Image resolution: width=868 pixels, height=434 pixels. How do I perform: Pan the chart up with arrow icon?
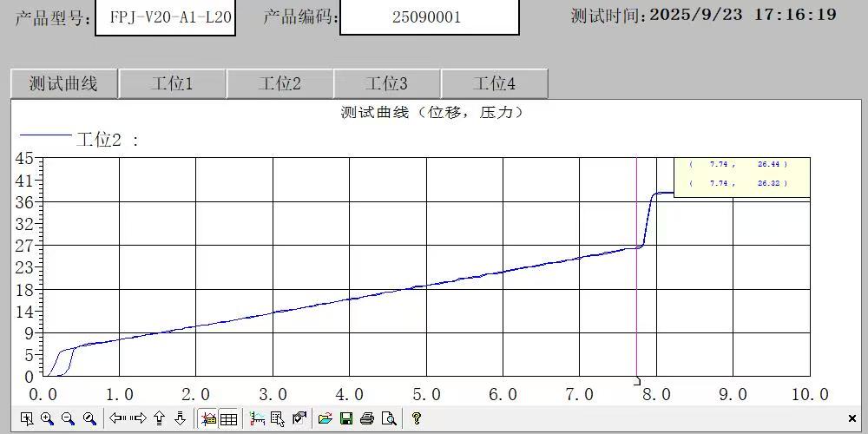coord(160,418)
